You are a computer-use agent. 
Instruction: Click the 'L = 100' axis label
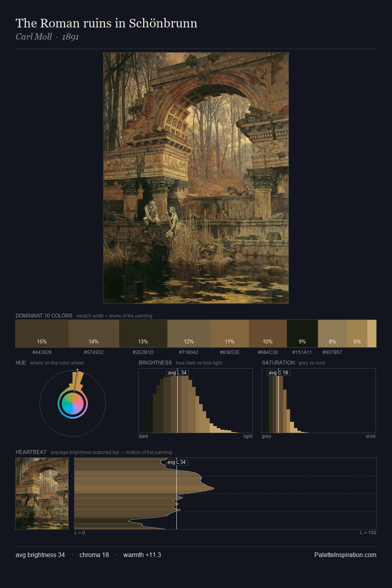(368, 533)
